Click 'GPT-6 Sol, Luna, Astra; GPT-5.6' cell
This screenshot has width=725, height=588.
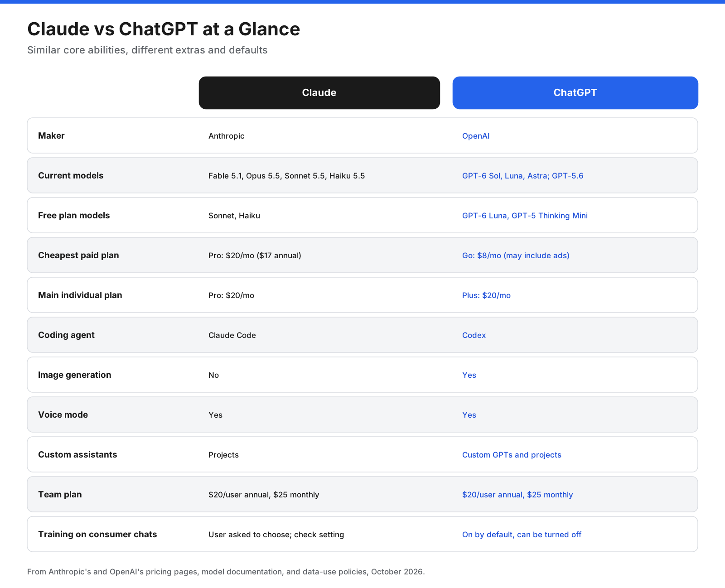[x=522, y=176]
